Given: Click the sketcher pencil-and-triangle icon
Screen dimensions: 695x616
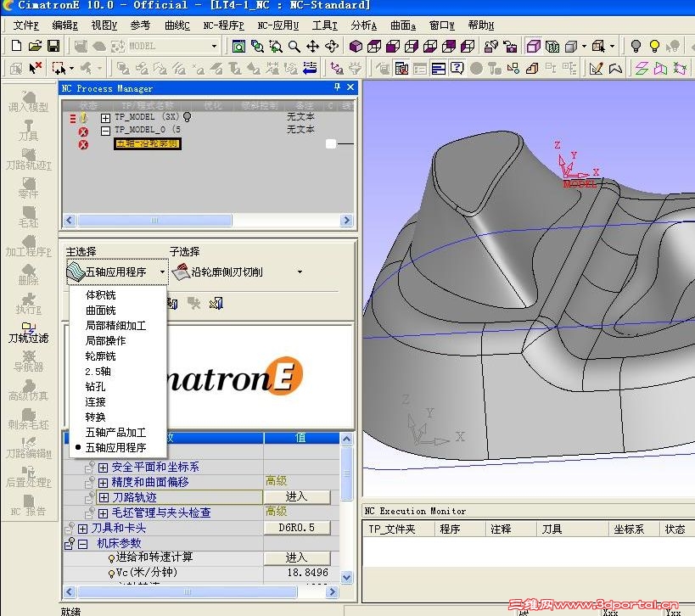Looking at the screenshot, I should click(x=596, y=68).
